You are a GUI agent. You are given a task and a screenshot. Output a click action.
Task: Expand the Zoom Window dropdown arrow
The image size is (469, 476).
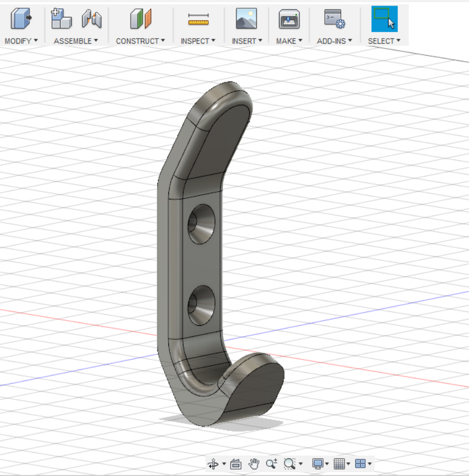[x=301, y=464]
